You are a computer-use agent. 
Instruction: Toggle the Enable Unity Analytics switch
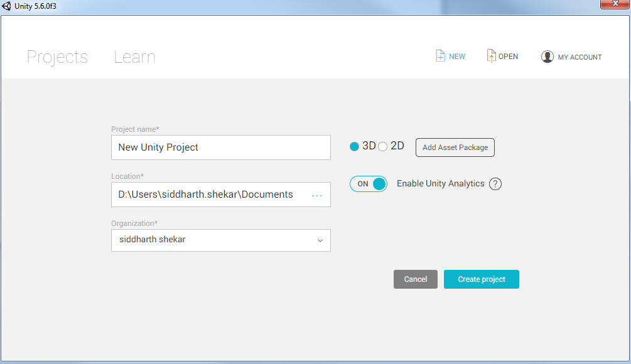coord(368,184)
